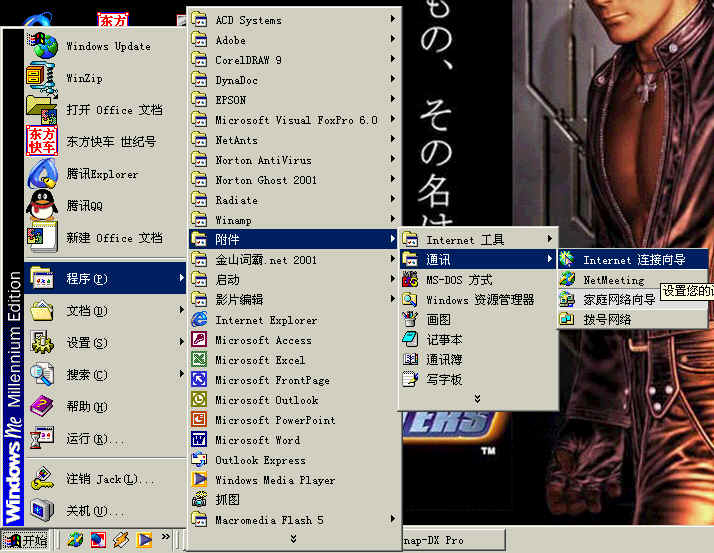Expand the CorelDRAW 9 submenu arrow
The image size is (714, 553).
coord(392,59)
